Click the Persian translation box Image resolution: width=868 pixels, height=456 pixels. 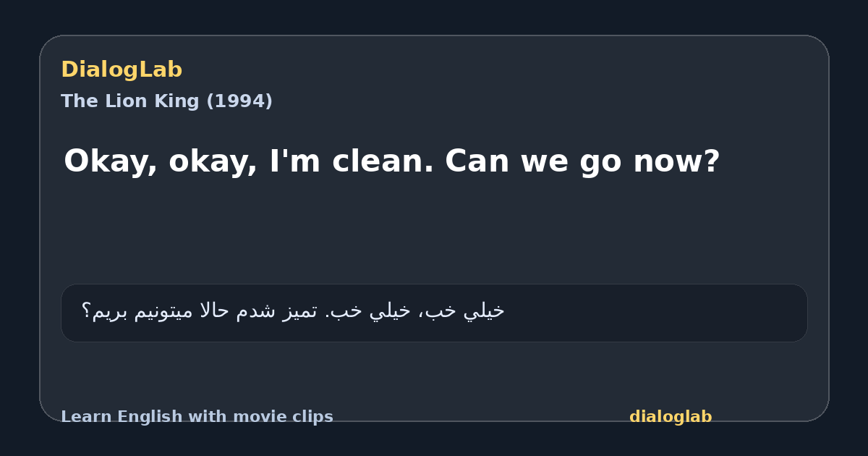[x=434, y=313]
